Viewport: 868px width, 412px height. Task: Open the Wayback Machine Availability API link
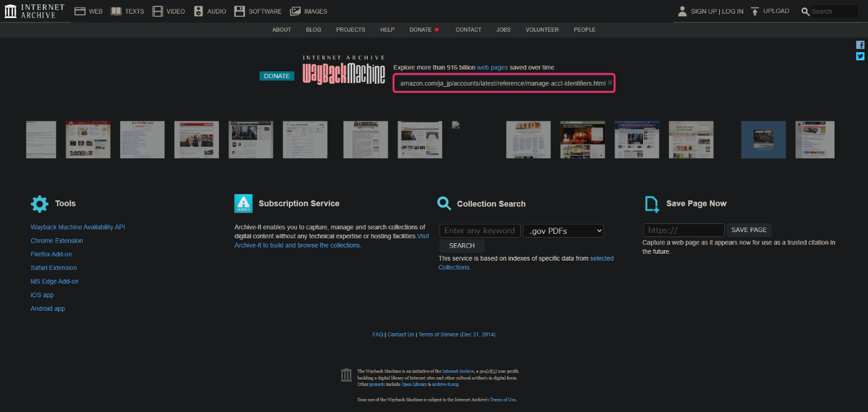click(77, 227)
